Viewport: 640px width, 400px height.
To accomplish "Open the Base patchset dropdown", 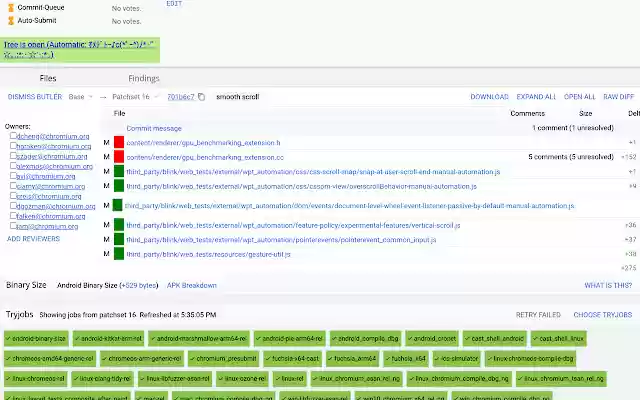I will 80,97.
